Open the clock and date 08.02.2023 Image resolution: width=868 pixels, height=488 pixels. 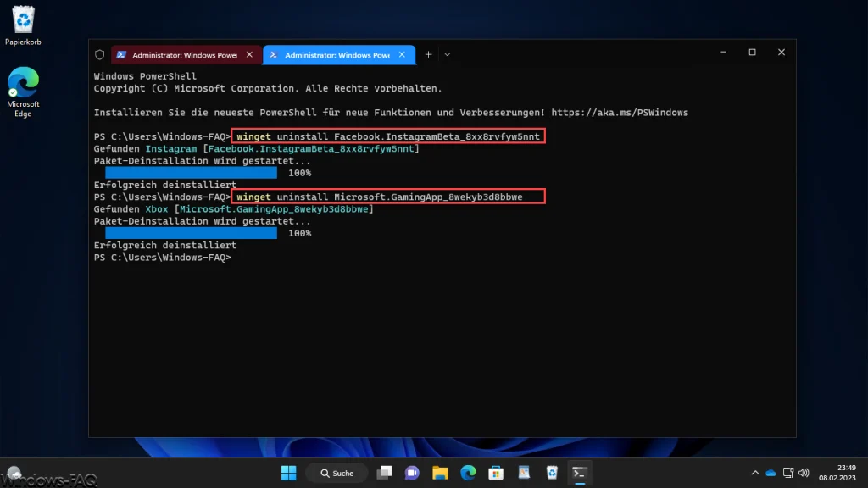pyautogui.click(x=837, y=473)
